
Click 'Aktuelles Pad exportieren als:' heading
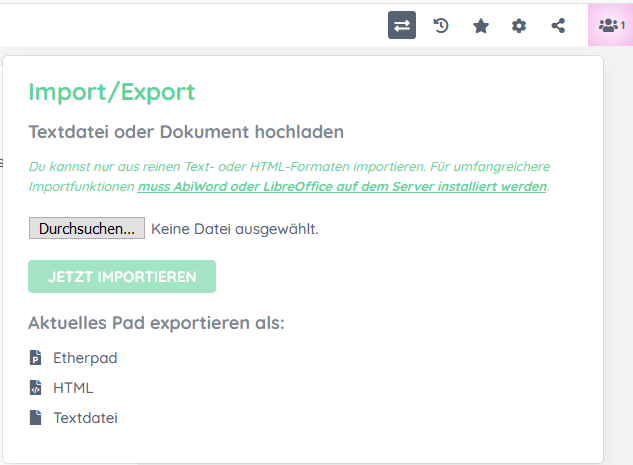click(x=156, y=323)
